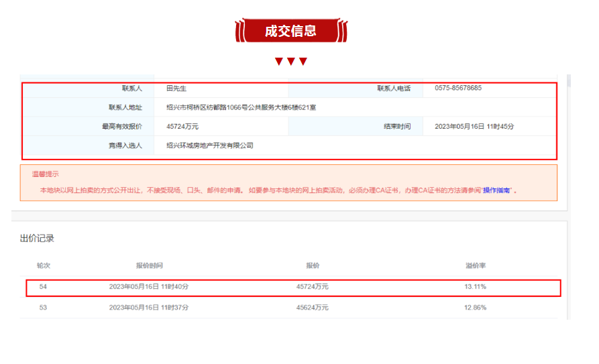The height and width of the screenshot is (364, 599).
Task: Select the 联系人地址 address value
Action: tap(241, 107)
